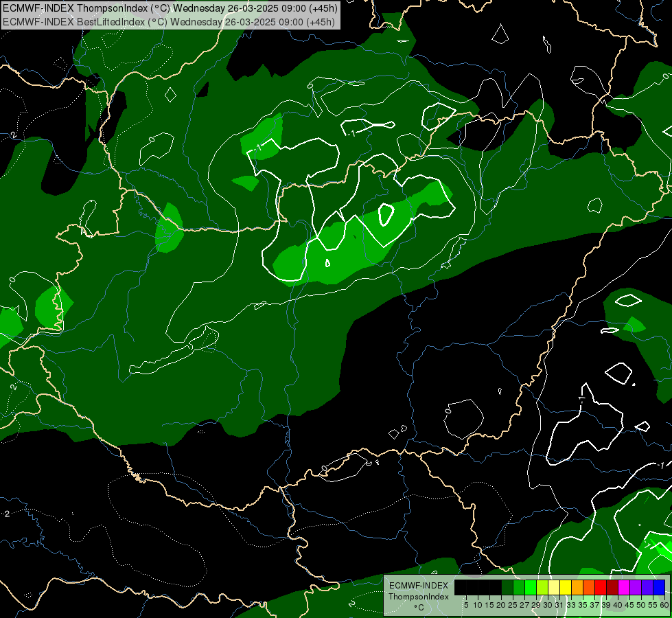Select the lime 29–30 legend swatch
Screen dimensions: 672x618
click(542, 587)
